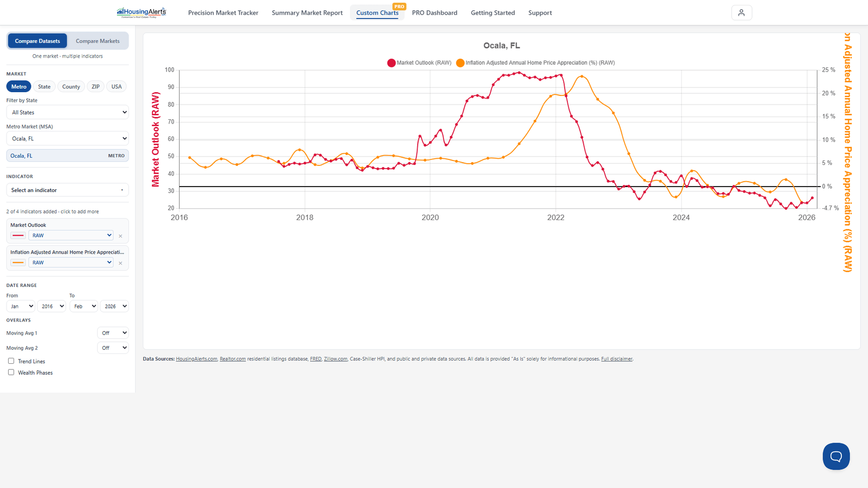Select the State market type
The image size is (868, 488).
pos(44,87)
